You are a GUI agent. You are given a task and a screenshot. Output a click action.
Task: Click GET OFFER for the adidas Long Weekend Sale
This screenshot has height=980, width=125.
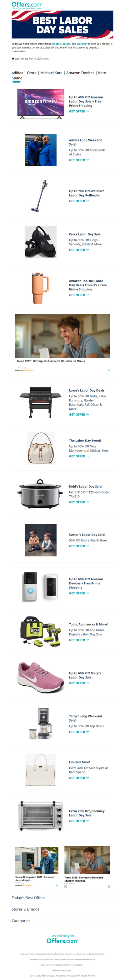(78, 160)
